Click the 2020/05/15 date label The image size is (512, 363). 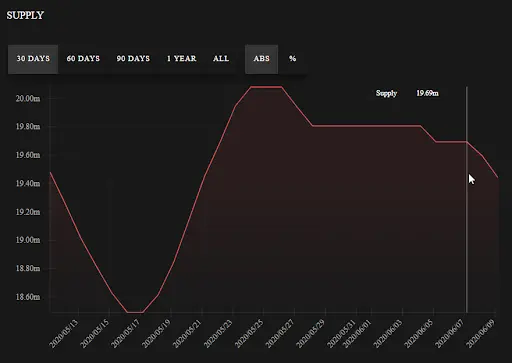click(x=95, y=333)
